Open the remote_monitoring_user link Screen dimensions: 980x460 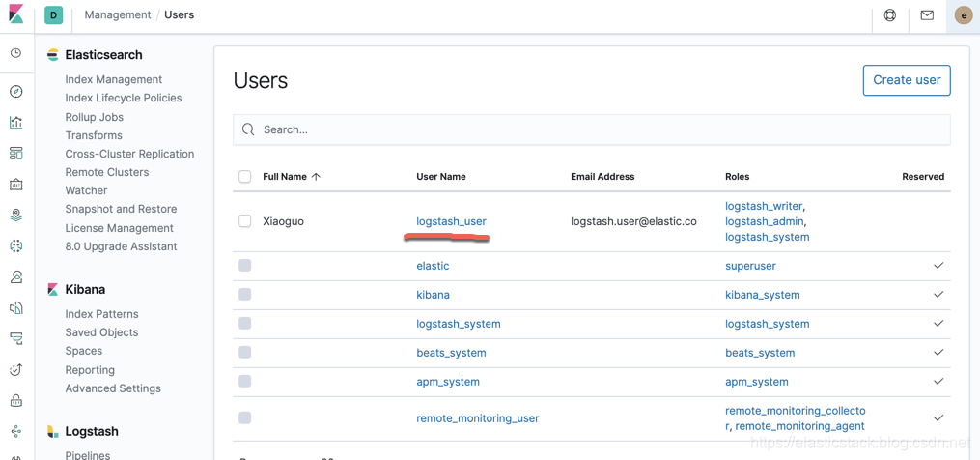coord(478,418)
